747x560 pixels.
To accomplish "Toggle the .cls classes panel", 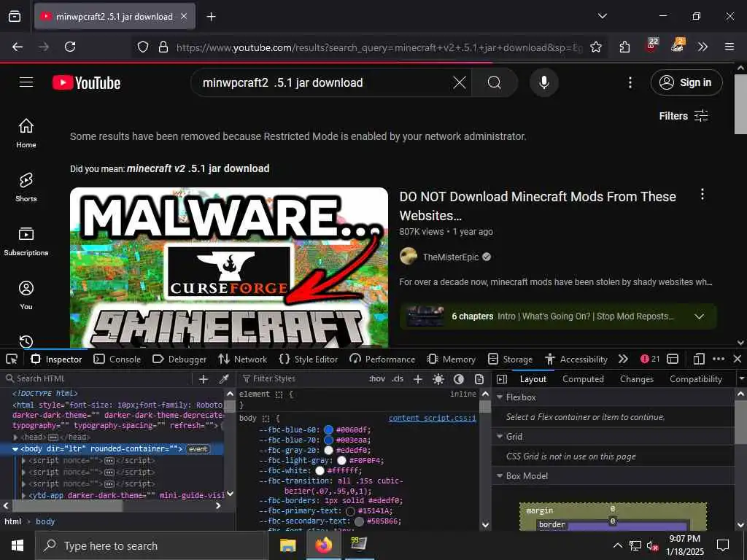I will click(398, 379).
